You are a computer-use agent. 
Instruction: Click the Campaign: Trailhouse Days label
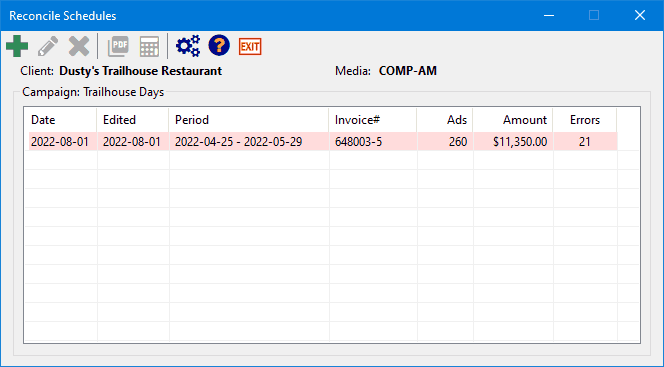93,92
